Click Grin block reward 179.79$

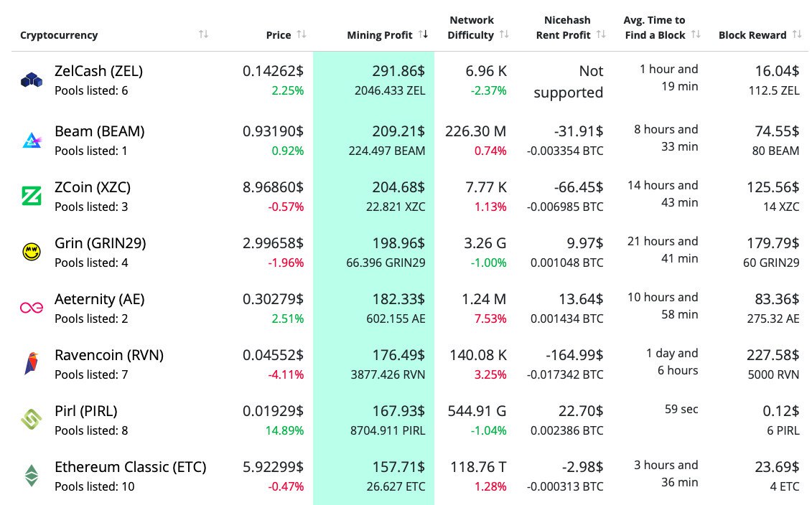[773, 243]
